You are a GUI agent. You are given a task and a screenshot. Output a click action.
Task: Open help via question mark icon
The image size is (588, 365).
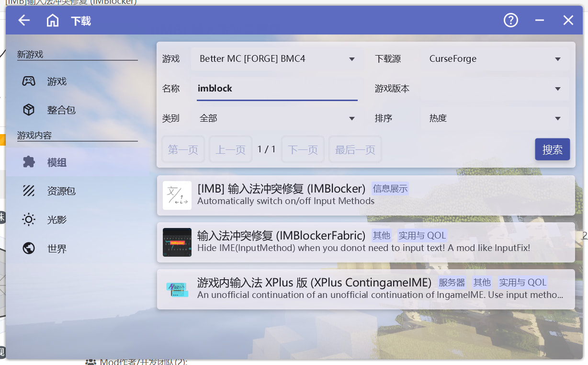(x=511, y=20)
